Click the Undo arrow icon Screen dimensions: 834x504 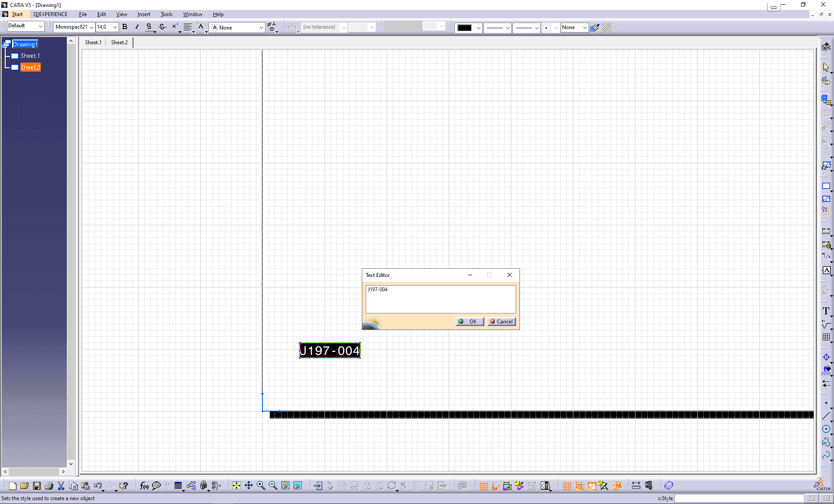point(98,486)
